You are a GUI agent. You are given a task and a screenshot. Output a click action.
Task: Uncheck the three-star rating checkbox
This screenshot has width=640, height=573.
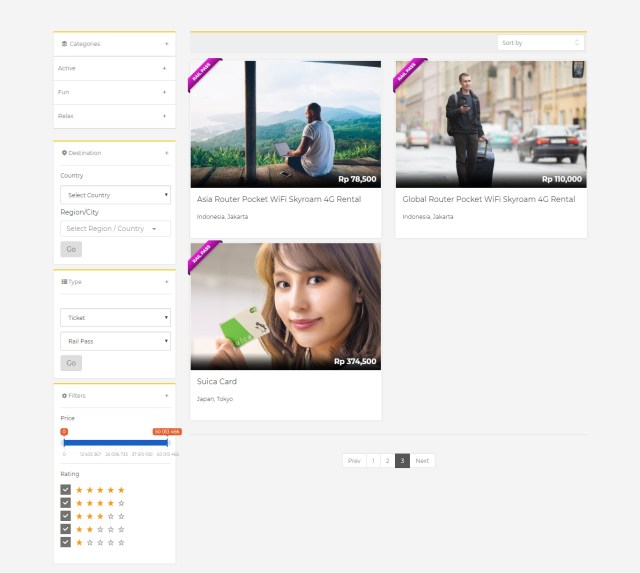coord(66,516)
